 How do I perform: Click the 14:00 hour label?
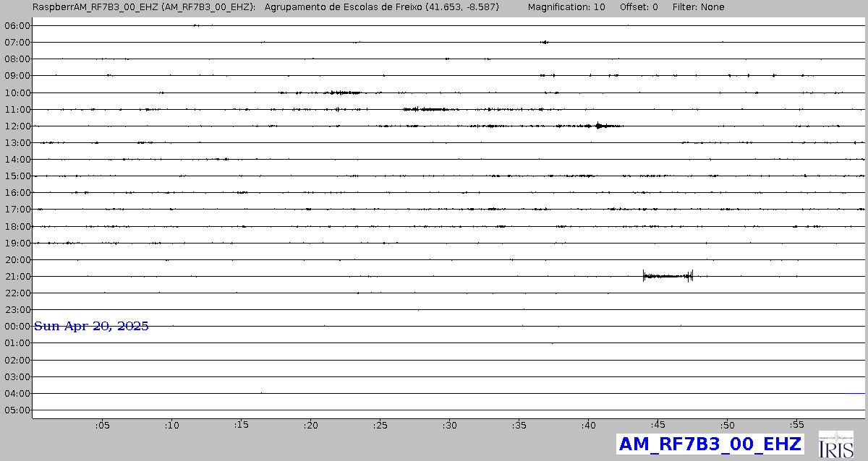tap(17, 159)
